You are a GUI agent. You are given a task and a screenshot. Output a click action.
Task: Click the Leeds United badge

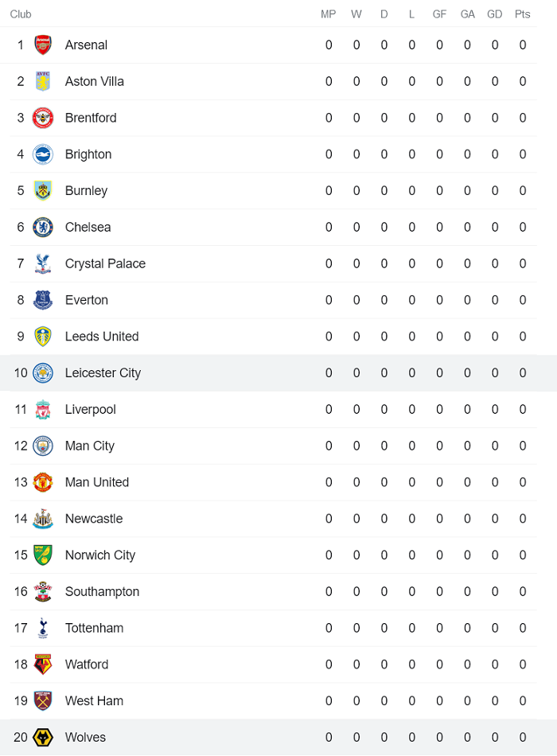pyautogui.click(x=42, y=336)
